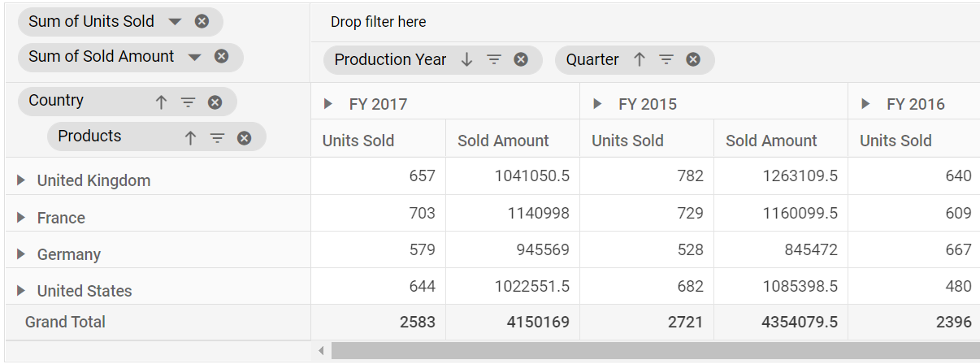Click the Production Year field label
The width and height of the screenshot is (980, 364).
point(391,59)
